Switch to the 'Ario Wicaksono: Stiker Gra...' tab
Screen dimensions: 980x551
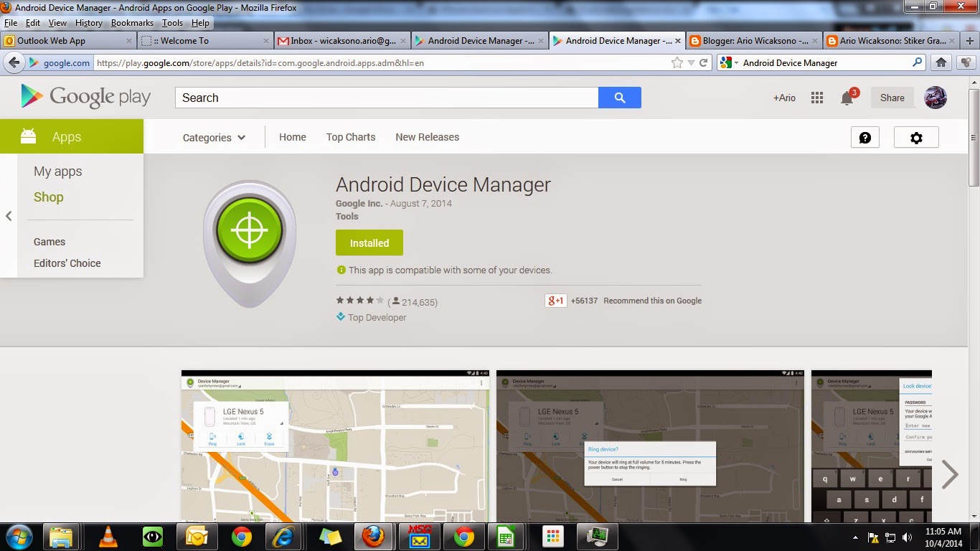pos(892,41)
